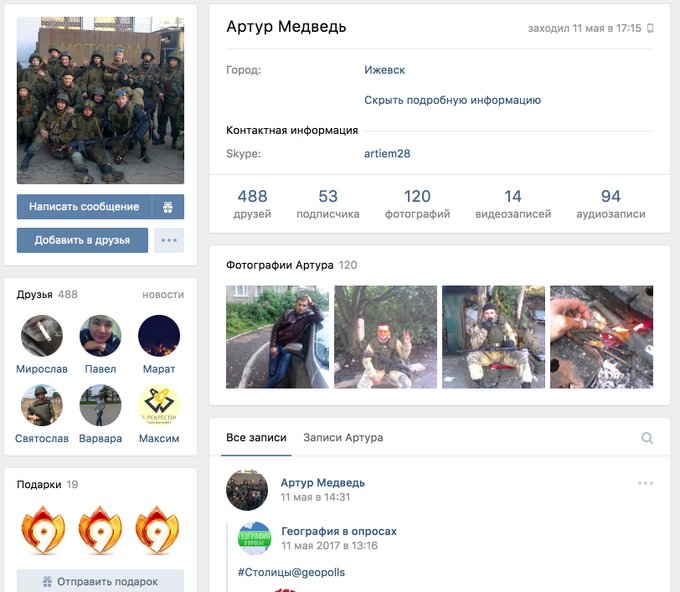Screen dimensions: 680x592
Task: Open the 488 друзей counter
Action: click(252, 204)
